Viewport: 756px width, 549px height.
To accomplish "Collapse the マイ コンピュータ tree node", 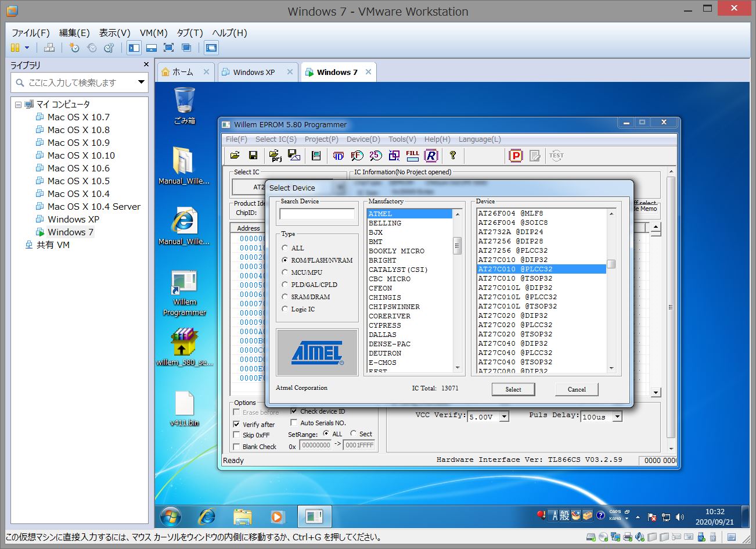I will [x=18, y=105].
